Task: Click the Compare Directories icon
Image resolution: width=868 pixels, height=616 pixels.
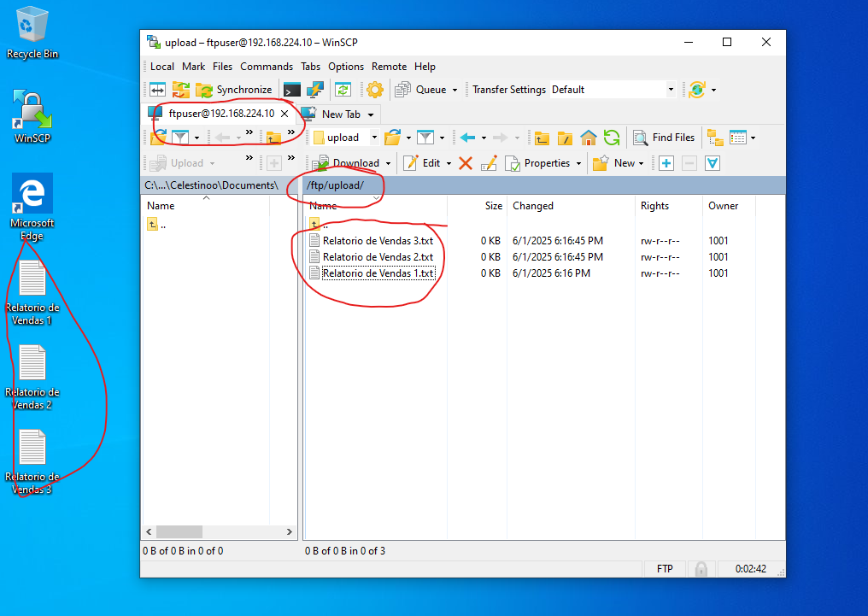Action: click(x=158, y=90)
